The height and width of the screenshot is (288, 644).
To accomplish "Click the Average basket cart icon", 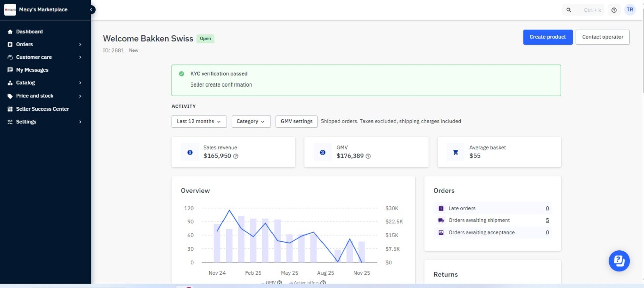I will click(x=455, y=152).
